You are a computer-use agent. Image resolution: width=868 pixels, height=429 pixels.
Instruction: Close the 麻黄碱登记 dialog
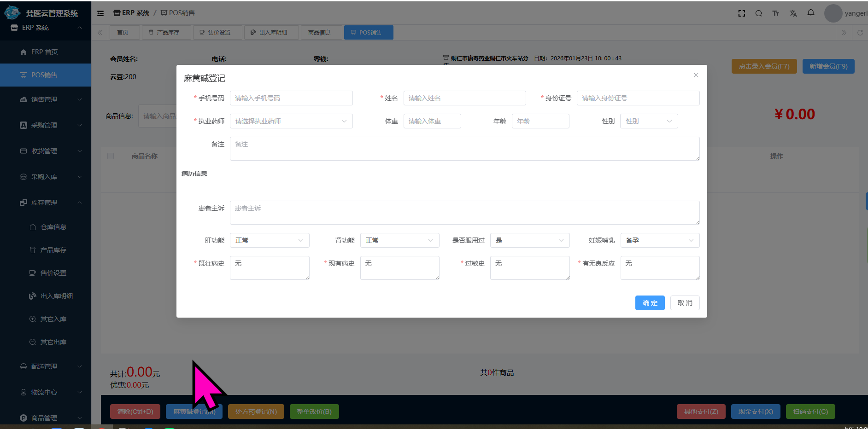696,75
